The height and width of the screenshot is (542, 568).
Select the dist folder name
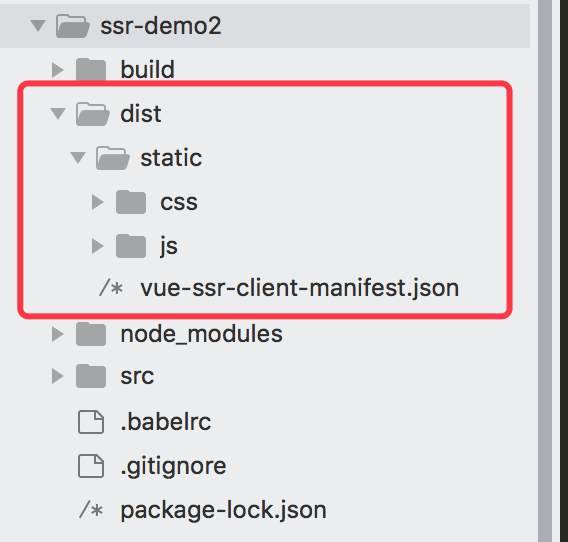[x=141, y=113]
